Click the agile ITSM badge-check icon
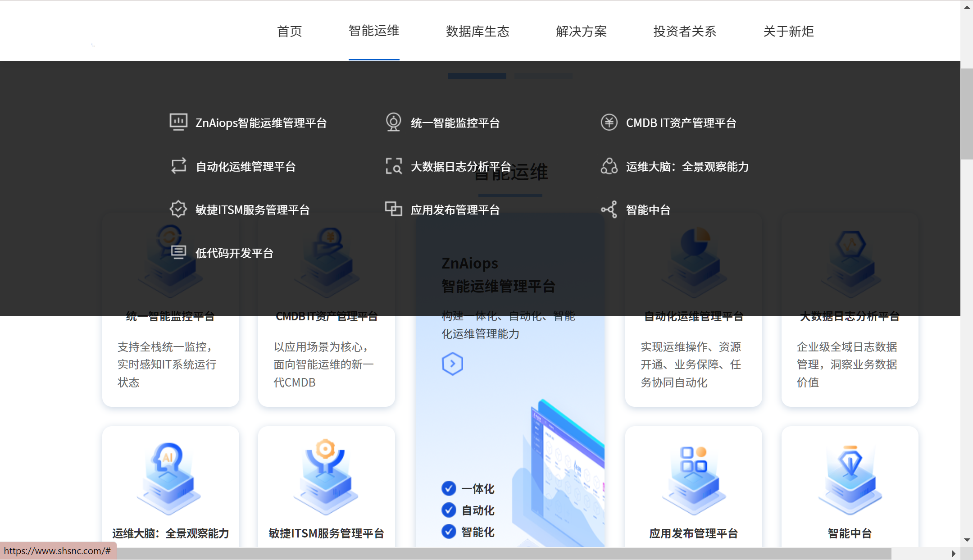973x560 pixels. click(x=178, y=209)
